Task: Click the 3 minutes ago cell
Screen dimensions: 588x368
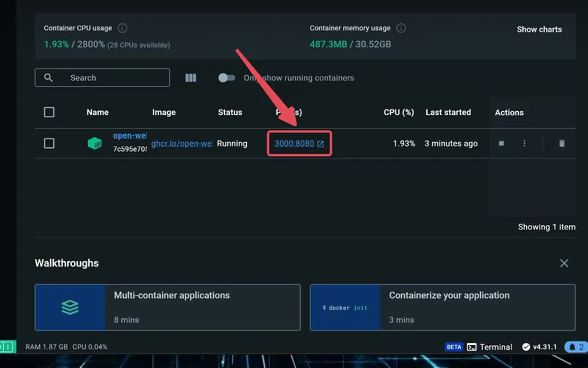Action: 451,144
